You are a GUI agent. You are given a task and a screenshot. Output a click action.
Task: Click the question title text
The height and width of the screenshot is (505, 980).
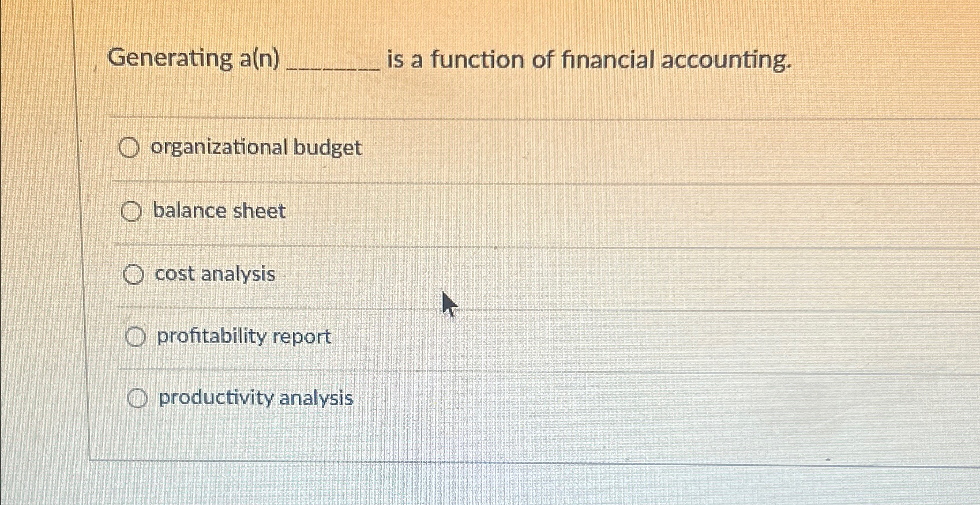click(450, 59)
